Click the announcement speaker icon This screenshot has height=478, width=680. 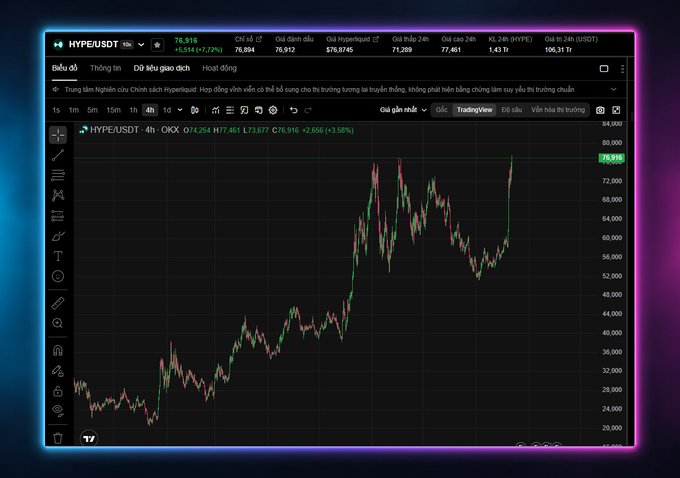56,89
